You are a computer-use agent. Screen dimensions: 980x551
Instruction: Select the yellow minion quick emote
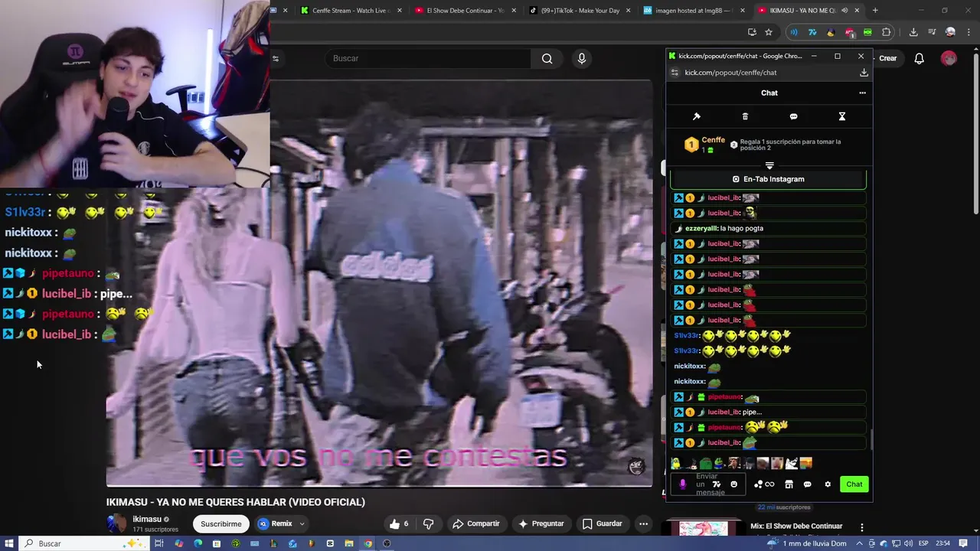pyautogui.click(x=676, y=463)
